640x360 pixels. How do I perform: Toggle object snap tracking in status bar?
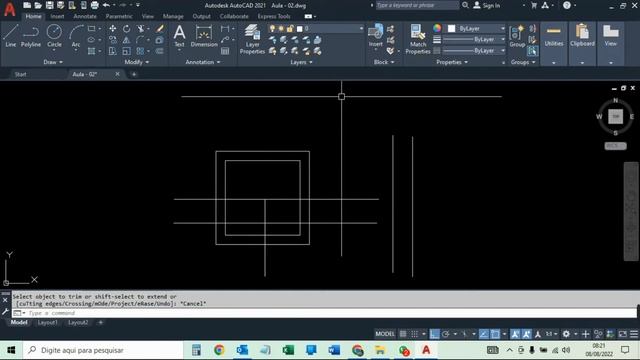pos(484,334)
